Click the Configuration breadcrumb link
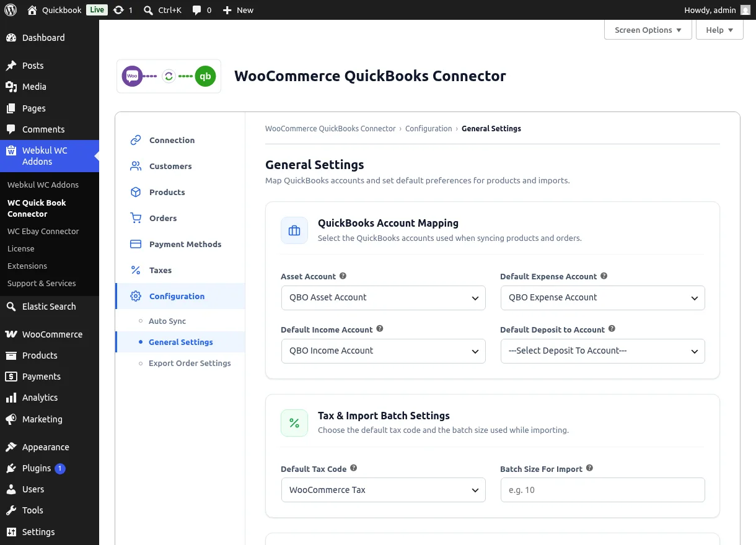Image resolution: width=756 pixels, height=545 pixels. 429,129
